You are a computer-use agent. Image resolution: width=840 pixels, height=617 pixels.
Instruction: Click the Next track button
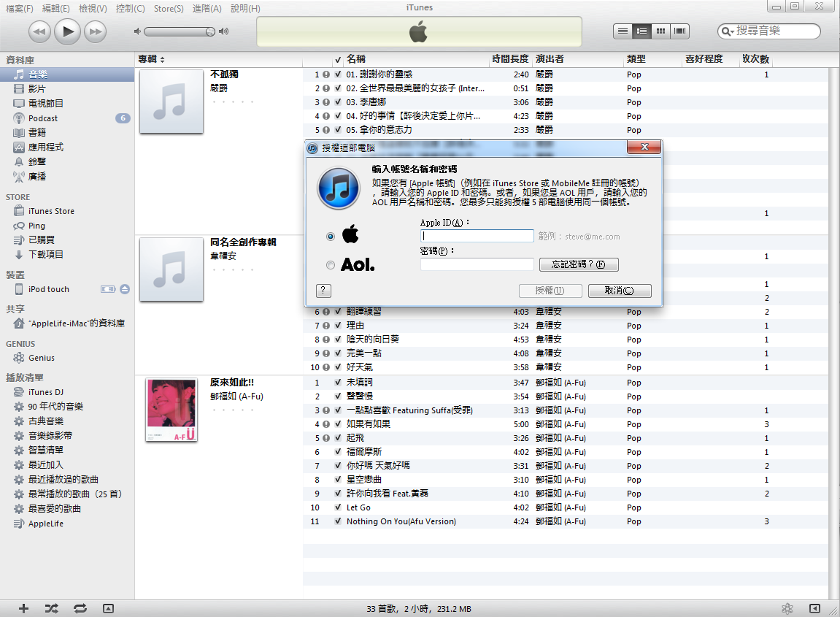click(x=95, y=31)
